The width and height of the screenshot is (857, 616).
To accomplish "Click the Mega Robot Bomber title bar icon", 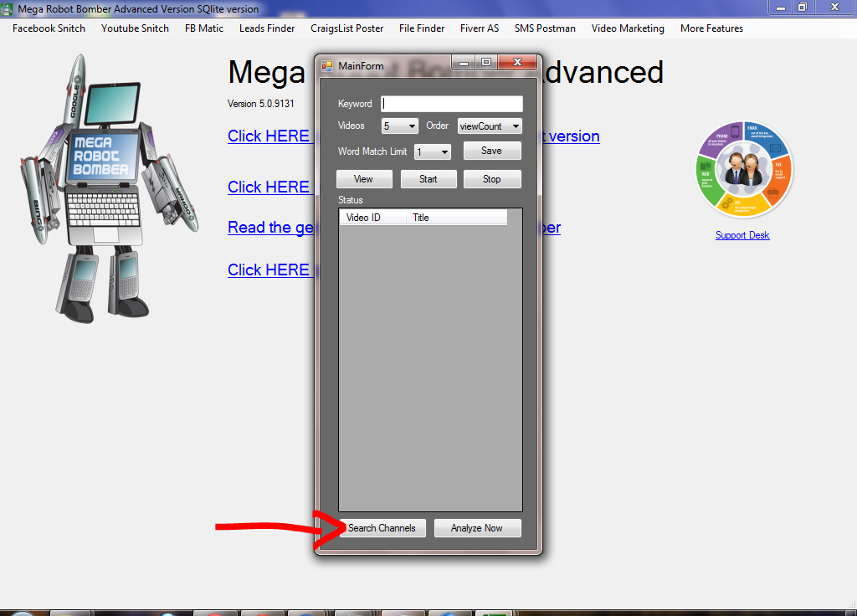I will [x=7, y=8].
